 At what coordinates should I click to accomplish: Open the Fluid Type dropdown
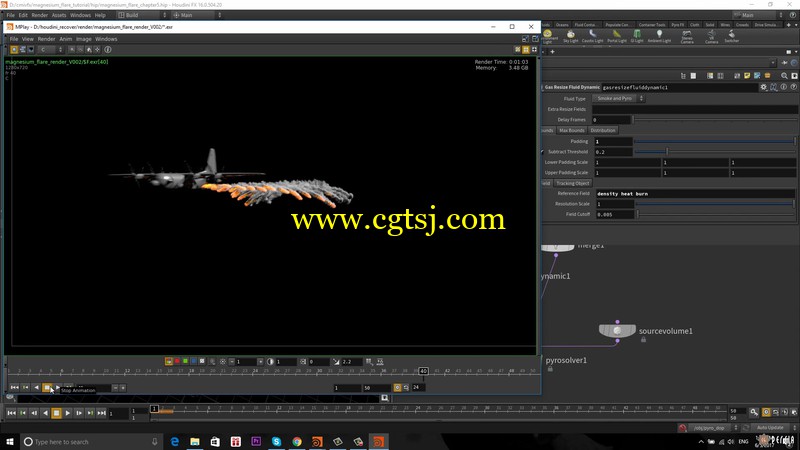point(618,98)
